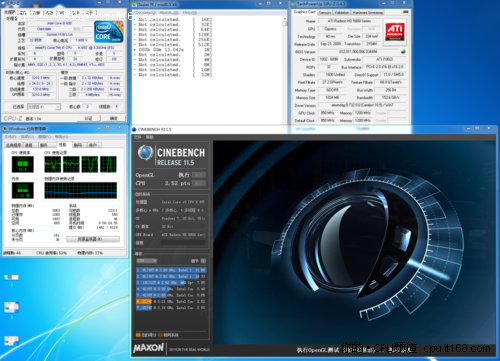The image size is (500, 361).
Task: Open the 帮助 menu in Task Manager
Action: click(x=61, y=137)
